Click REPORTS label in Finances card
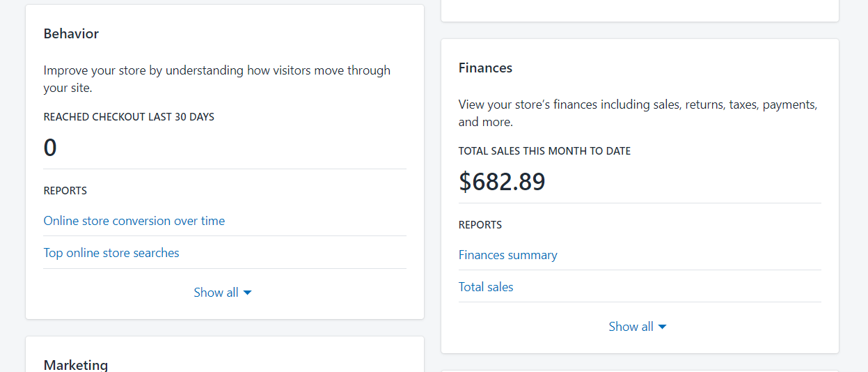The height and width of the screenshot is (372, 868). [480, 225]
